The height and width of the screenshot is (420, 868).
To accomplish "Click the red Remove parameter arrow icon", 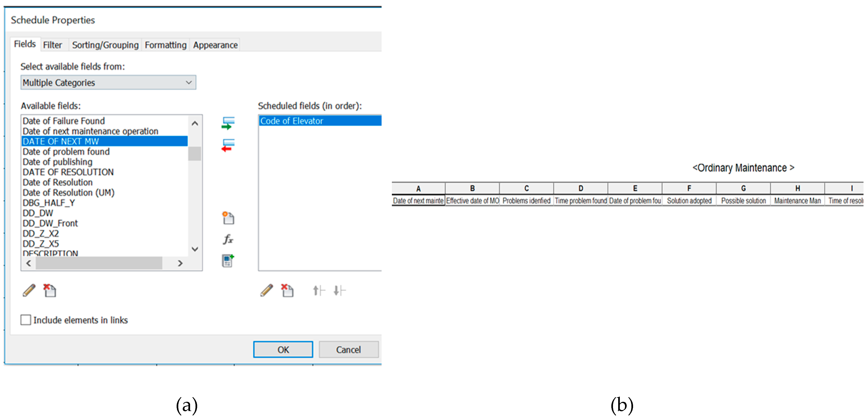I will point(228,145).
